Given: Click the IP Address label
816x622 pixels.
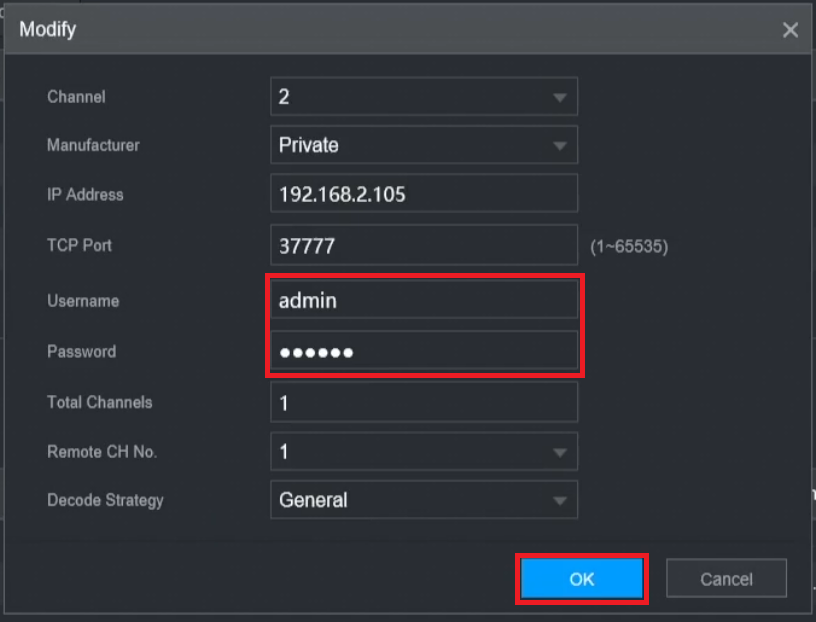Looking at the screenshot, I should 85,195.
